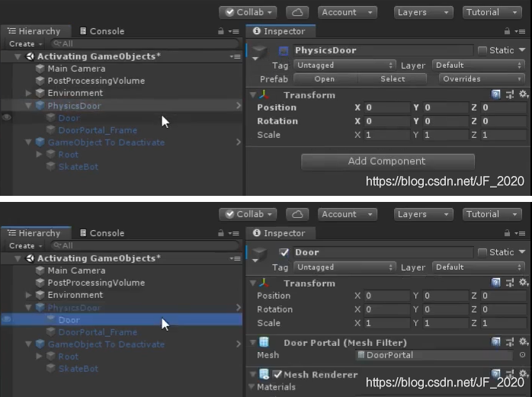Image resolution: width=532 pixels, height=397 pixels.
Task: Open Transform gear settings for PhysicsDoor
Action: [x=524, y=94]
